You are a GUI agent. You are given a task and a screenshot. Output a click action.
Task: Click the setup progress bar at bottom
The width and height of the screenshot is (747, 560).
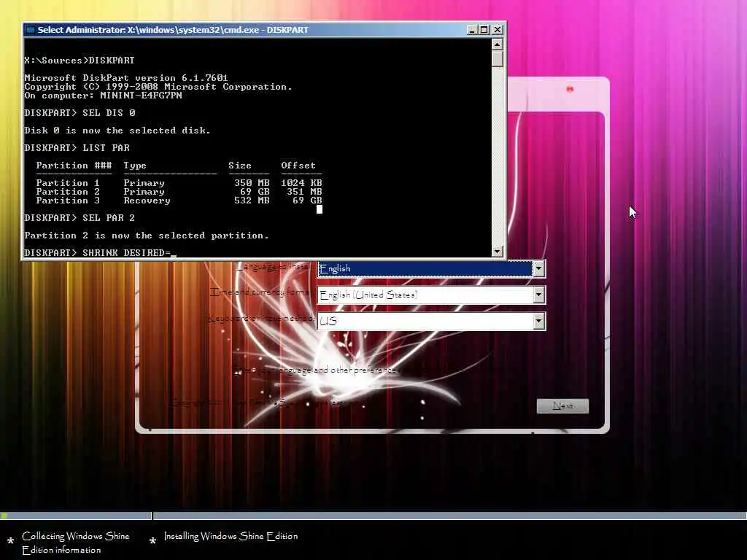373,516
